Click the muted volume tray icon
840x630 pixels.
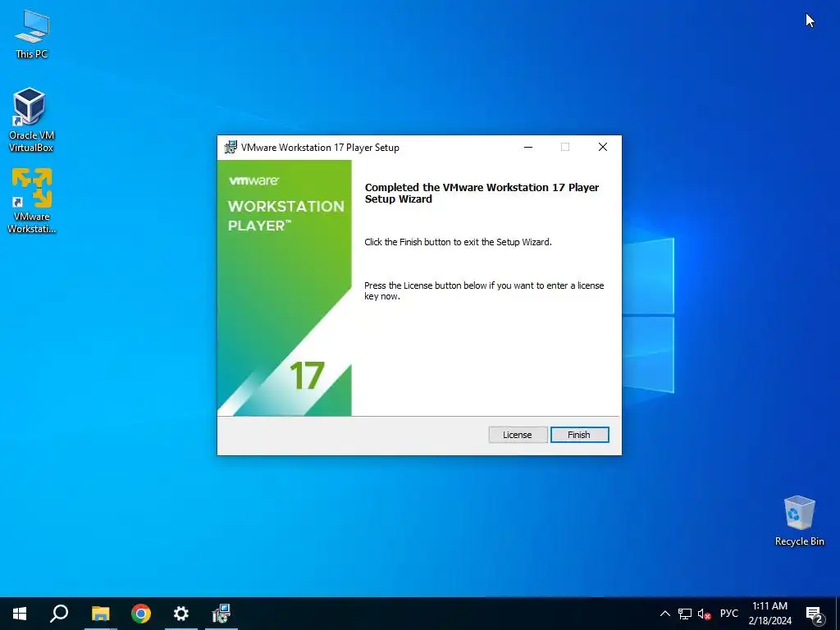pyautogui.click(x=704, y=614)
